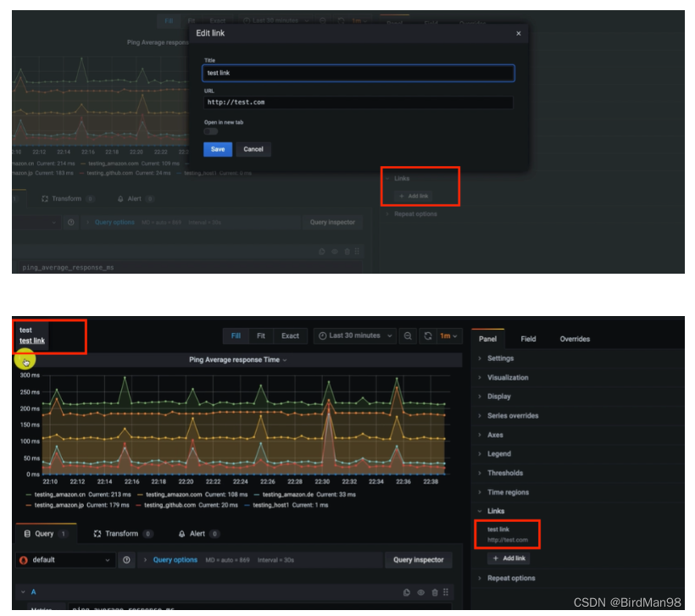Viewport: 695px width, 616px height.
Task: Click the dimmed Alert tab behind the dialog
Action: click(136, 198)
